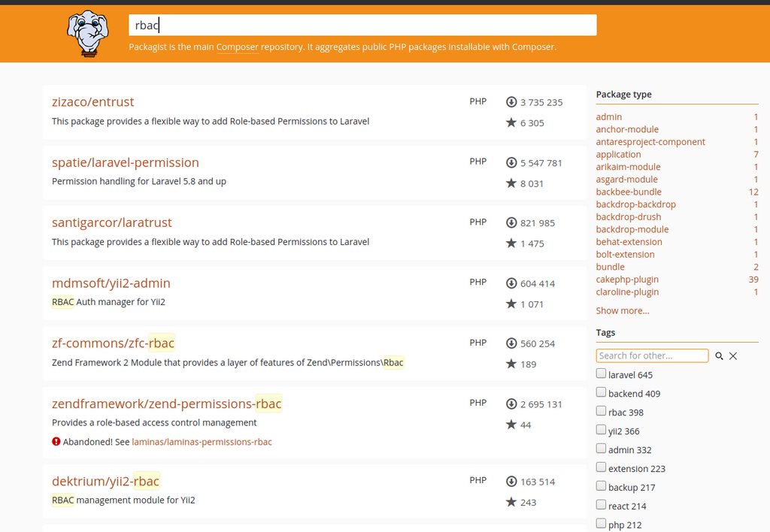
Task: Click the 8 031 star count
Action: [532, 183]
